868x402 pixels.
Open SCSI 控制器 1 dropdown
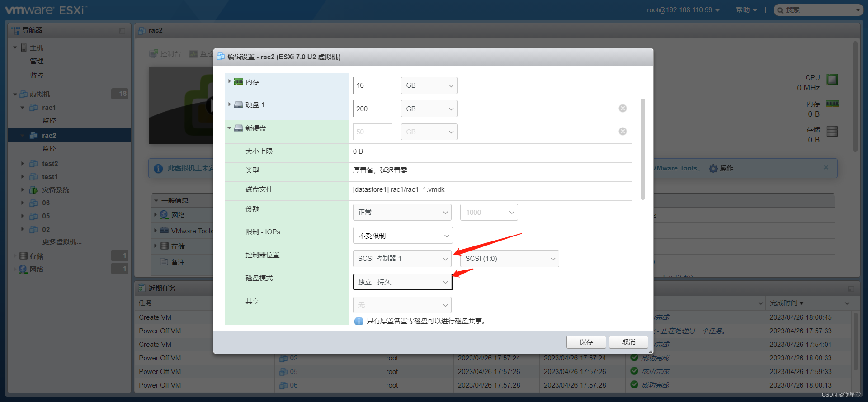pyautogui.click(x=402, y=259)
